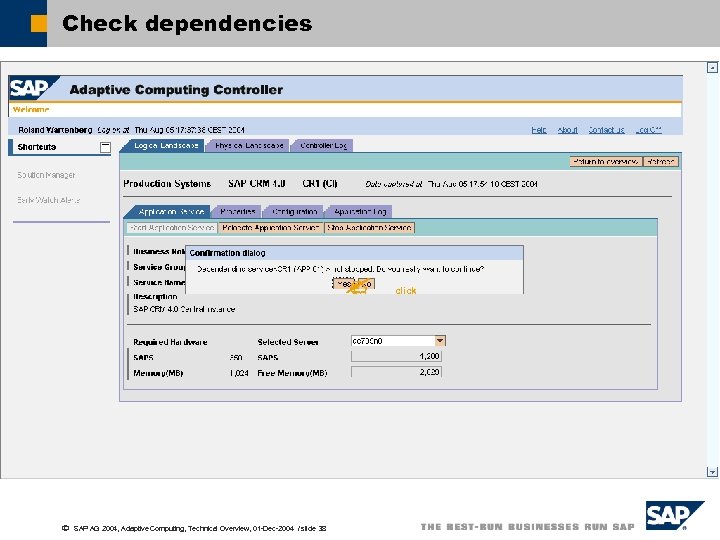Viewport: 720px width, 540px height.
Task: Open the Application Log tab
Action: [360, 212]
